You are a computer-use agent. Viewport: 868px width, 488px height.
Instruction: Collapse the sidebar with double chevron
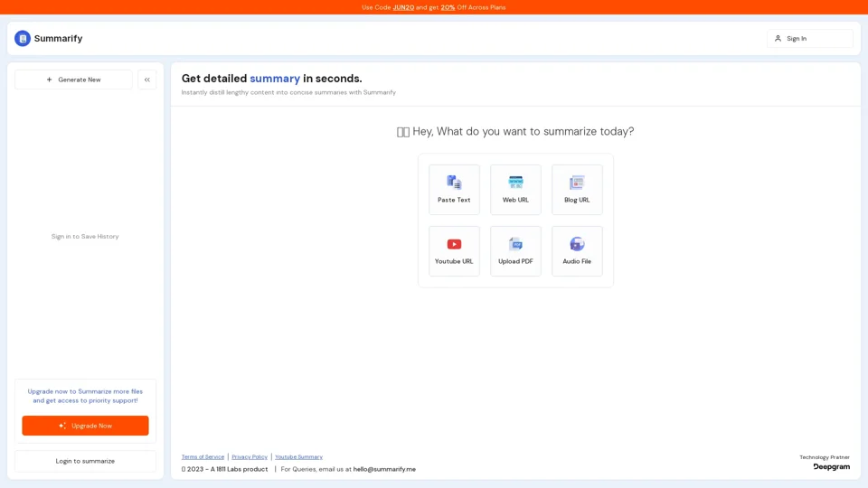pyautogui.click(x=147, y=80)
